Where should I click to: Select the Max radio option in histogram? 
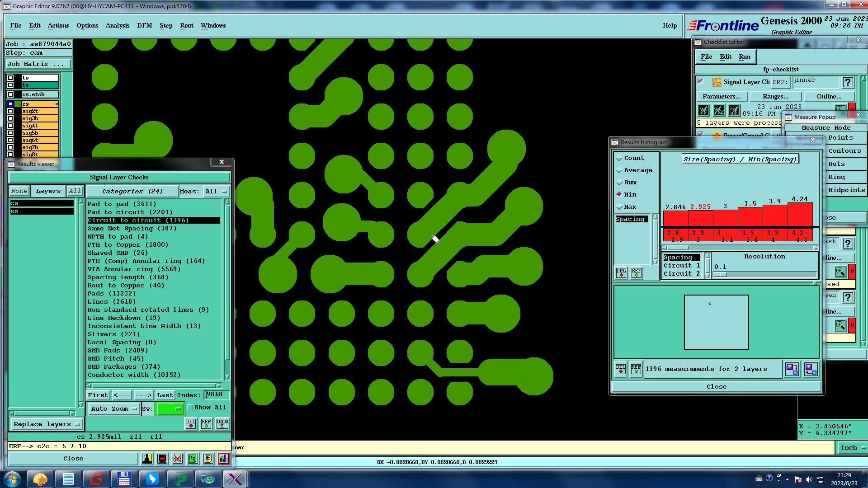pos(619,207)
